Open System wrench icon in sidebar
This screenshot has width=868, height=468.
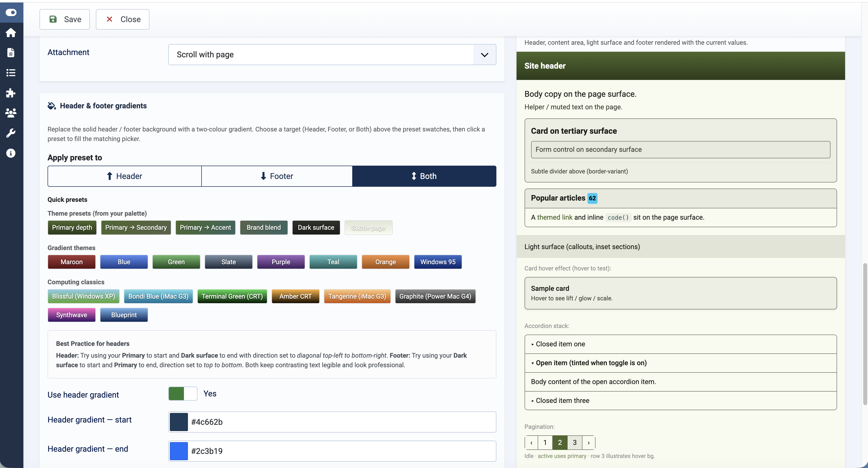click(x=11, y=133)
